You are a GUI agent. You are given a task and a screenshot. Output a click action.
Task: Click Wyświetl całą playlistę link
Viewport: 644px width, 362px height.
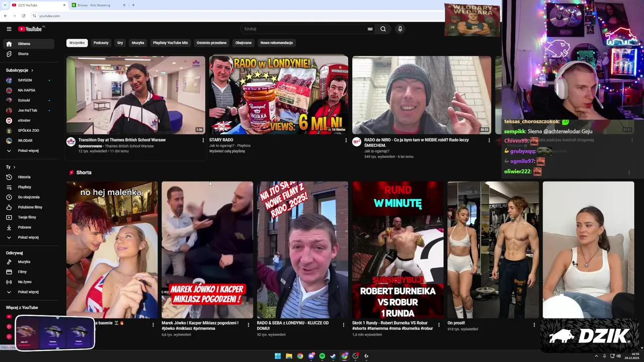pos(227,151)
